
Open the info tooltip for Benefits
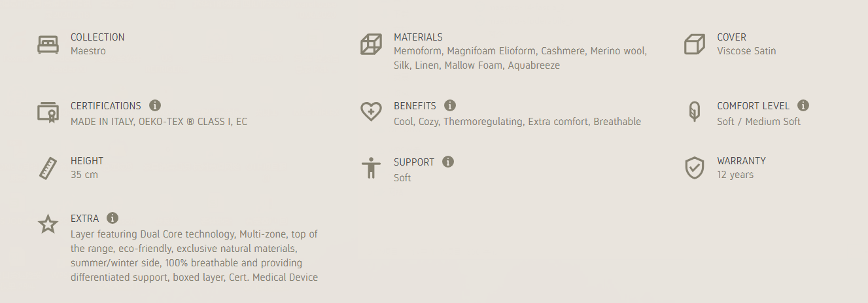pyautogui.click(x=450, y=105)
